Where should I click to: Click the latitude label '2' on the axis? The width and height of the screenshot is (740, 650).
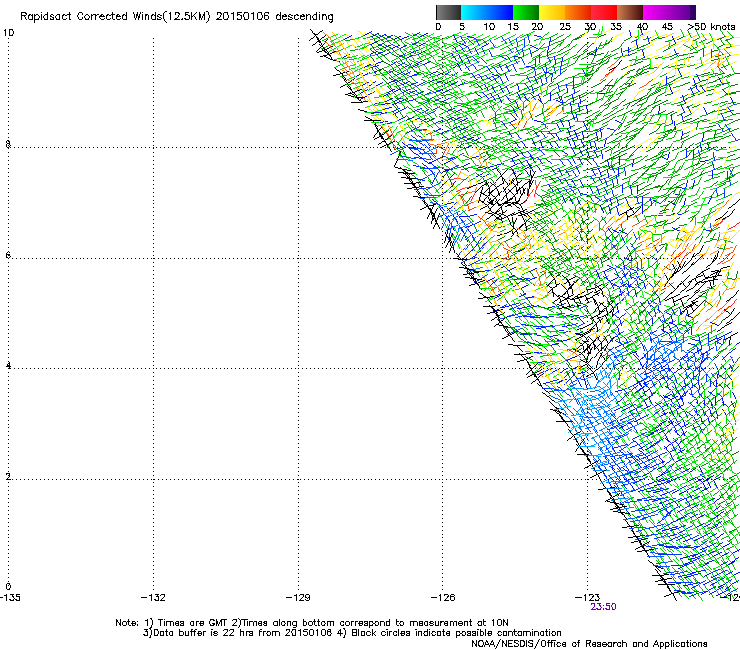8,476
